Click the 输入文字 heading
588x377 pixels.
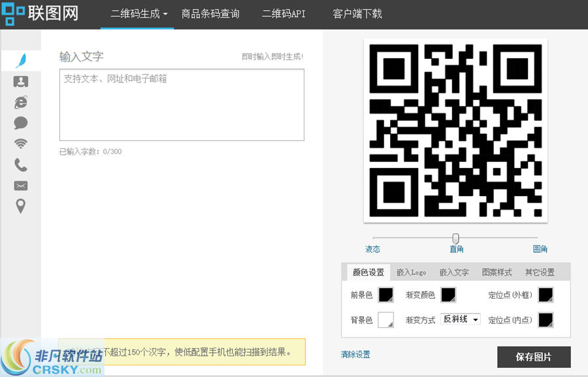coord(82,57)
